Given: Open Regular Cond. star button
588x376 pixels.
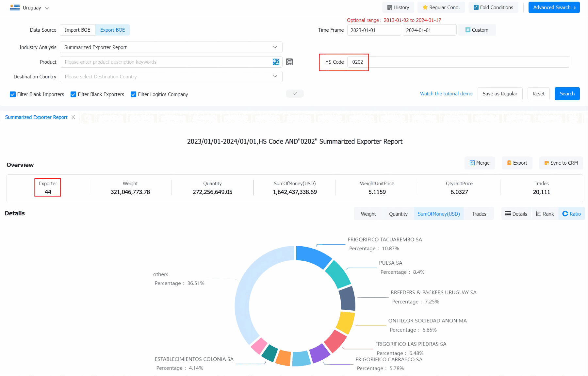Looking at the screenshot, I should pos(441,7).
